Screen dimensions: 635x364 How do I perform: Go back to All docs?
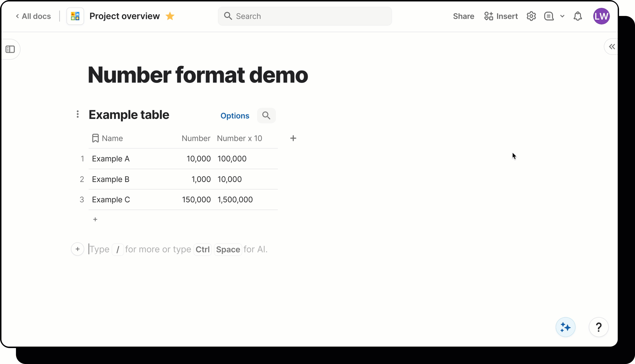[33, 16]
